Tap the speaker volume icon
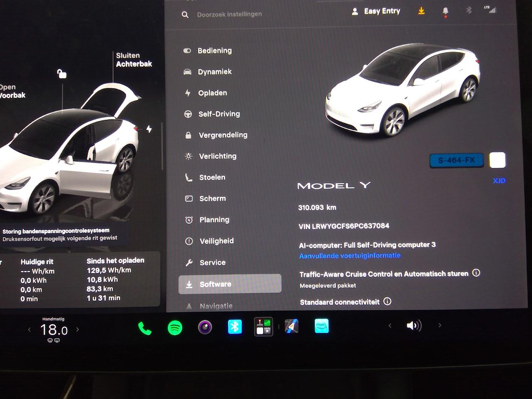 [x=414, y=326]
